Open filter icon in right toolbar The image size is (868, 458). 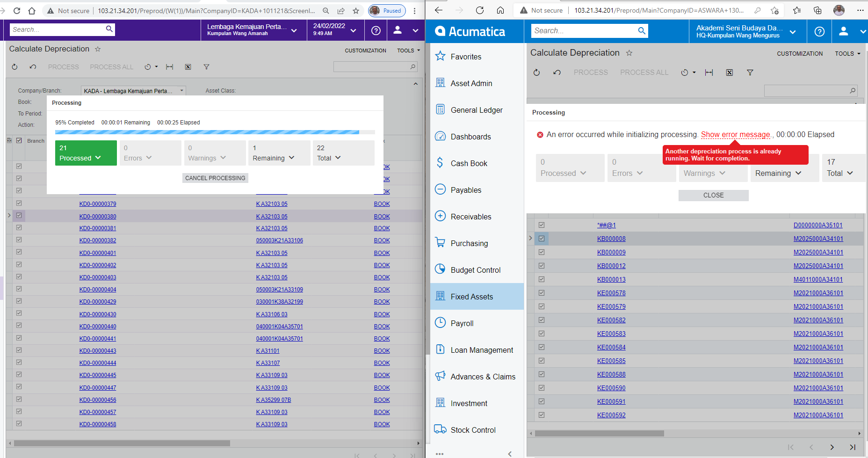click(x=750, y=73)
